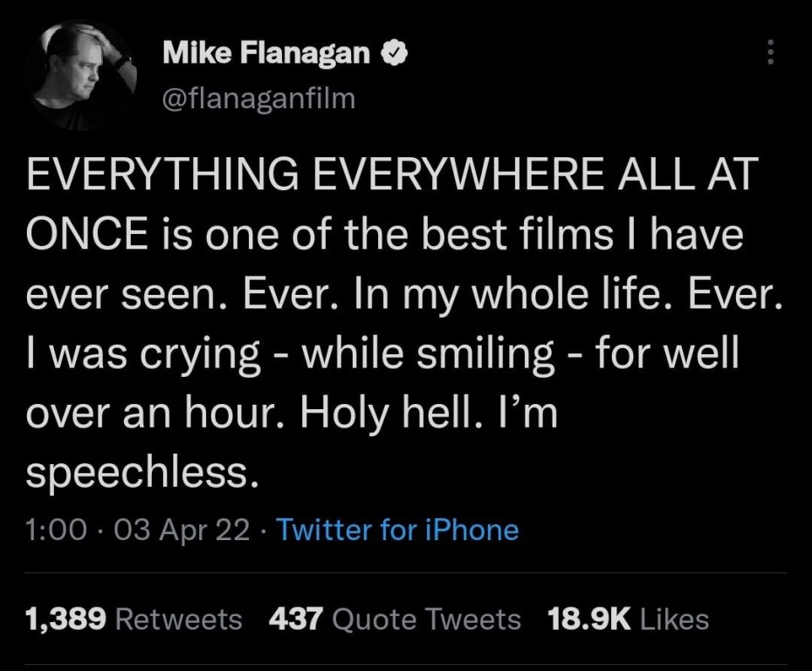Open the three-dot more options menu

pos(769,53)
